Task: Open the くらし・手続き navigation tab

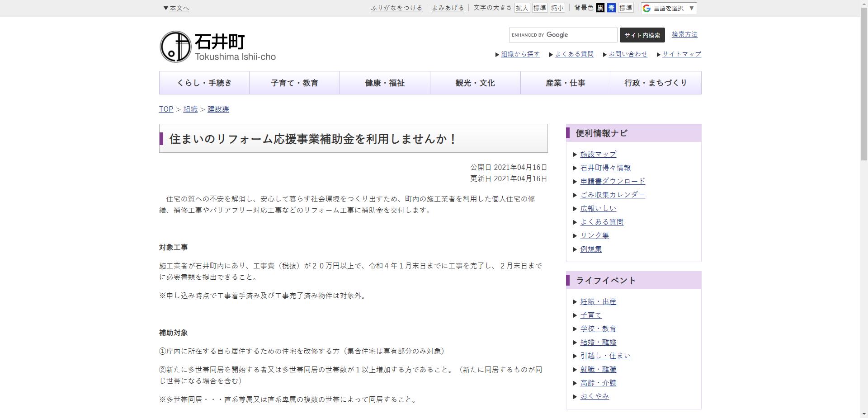Action: click(x=203, y=83)
